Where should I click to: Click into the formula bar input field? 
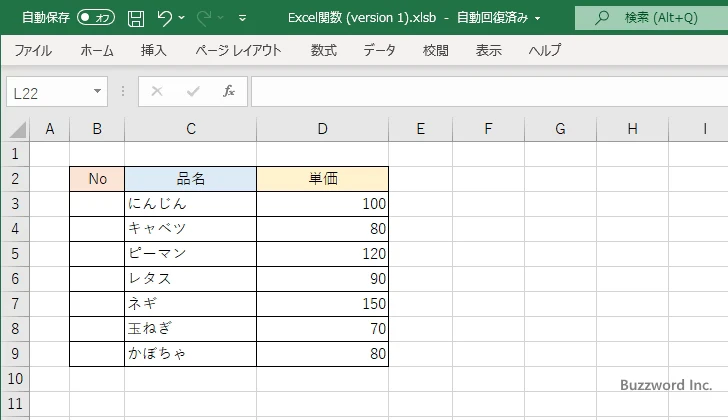point(480,91)
